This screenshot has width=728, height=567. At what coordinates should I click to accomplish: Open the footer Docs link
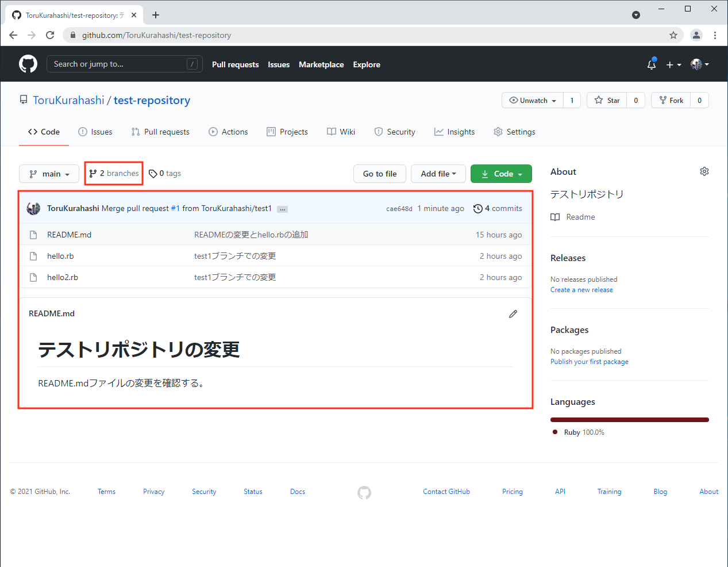298,492
